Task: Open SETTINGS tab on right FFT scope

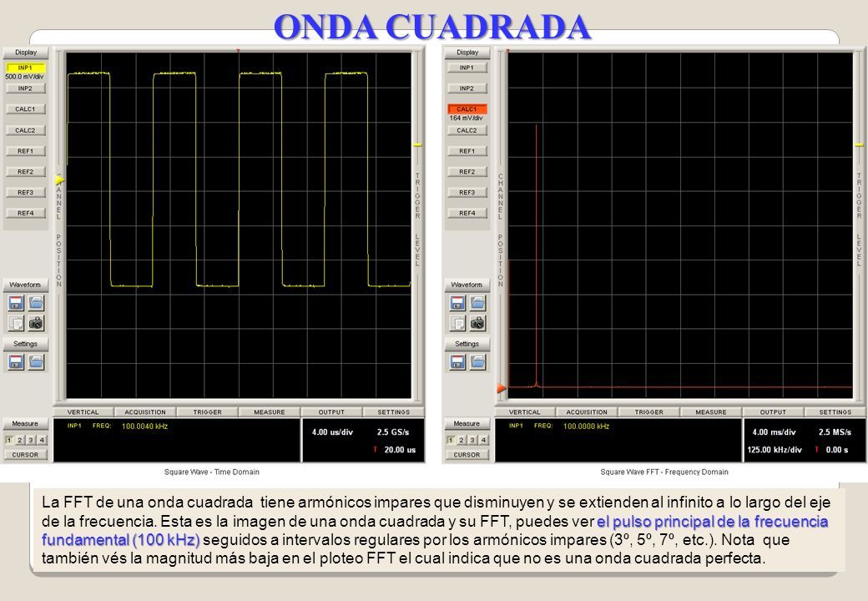Action: (835, 412)
